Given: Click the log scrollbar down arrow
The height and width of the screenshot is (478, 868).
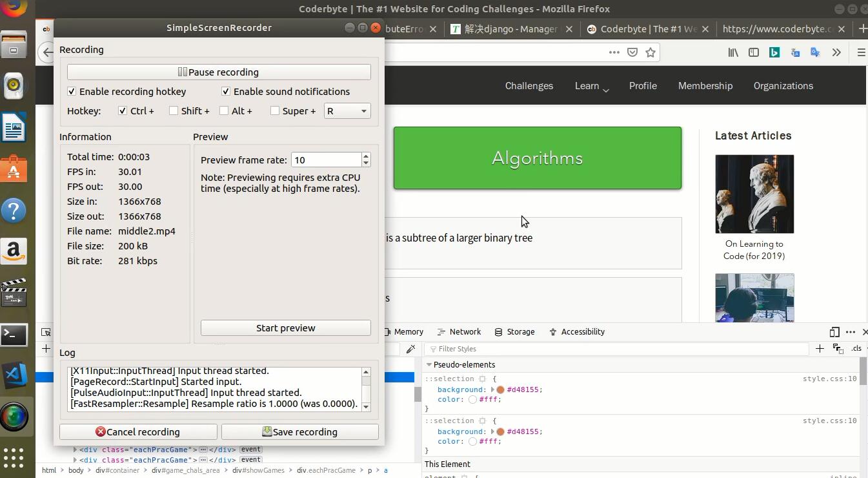Looking at the screenshot, I should point(367,406).
